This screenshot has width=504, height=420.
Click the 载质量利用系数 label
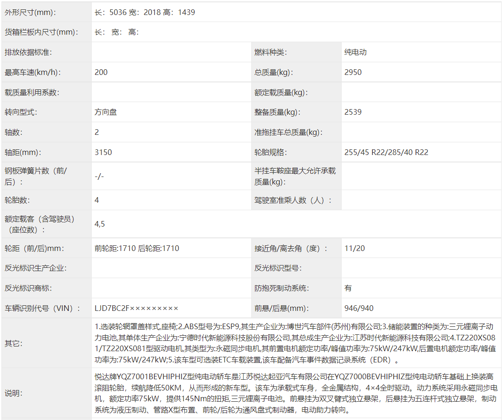tap(32, 93)
